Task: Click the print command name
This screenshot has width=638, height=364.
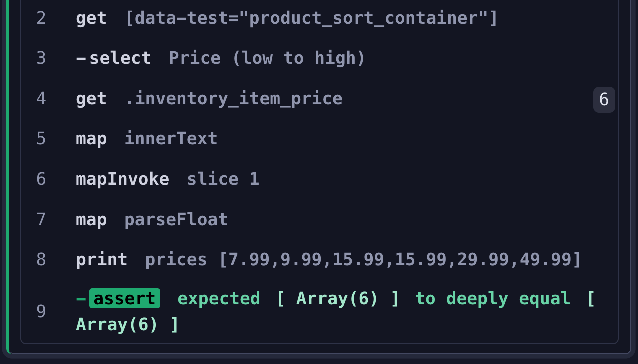Action: (x=101, y=260)
